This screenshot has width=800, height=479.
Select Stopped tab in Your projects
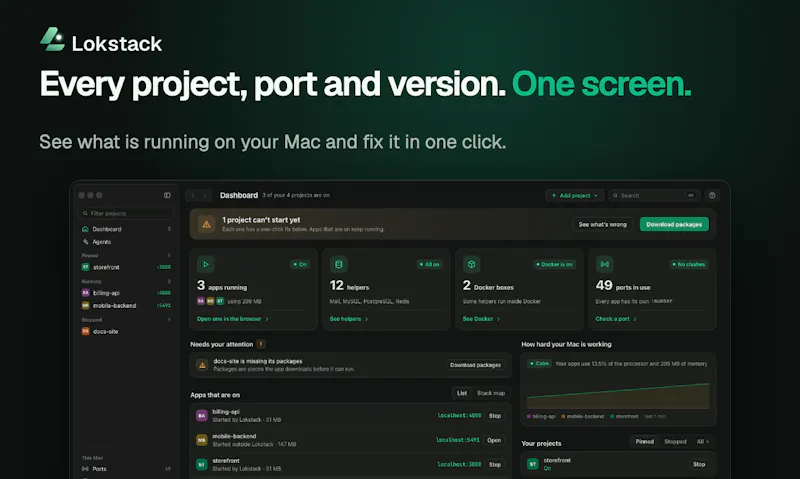point(675,442)
